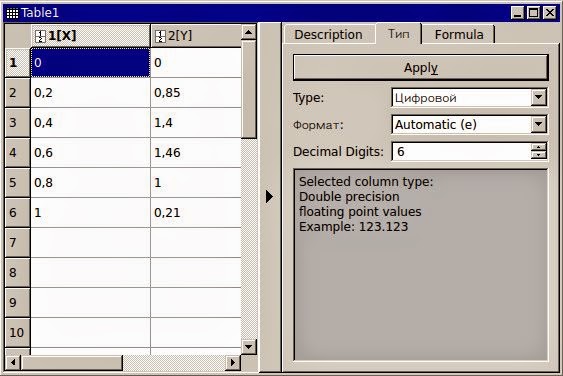Close the Table1 window
This screenshot has height=376, width=563.
(x=550, y=13)
